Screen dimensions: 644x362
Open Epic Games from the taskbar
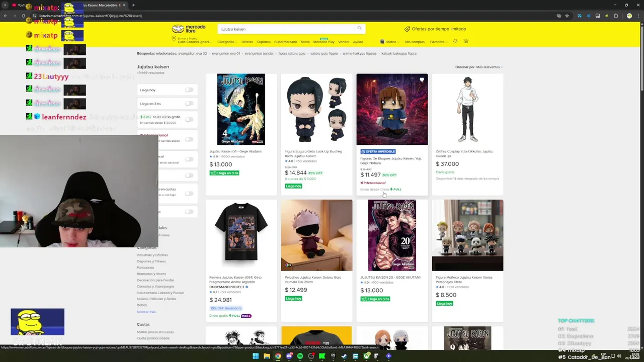tap(333, 356)
